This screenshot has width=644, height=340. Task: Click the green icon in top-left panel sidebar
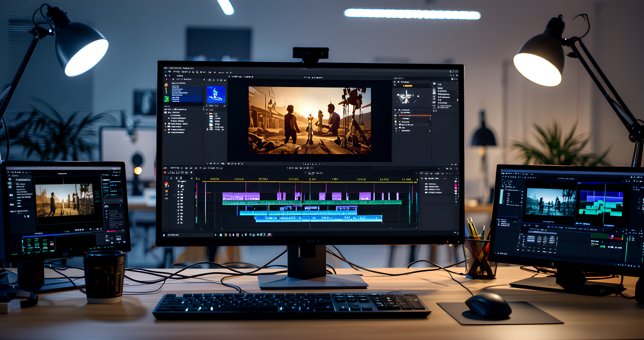(167, 99)
